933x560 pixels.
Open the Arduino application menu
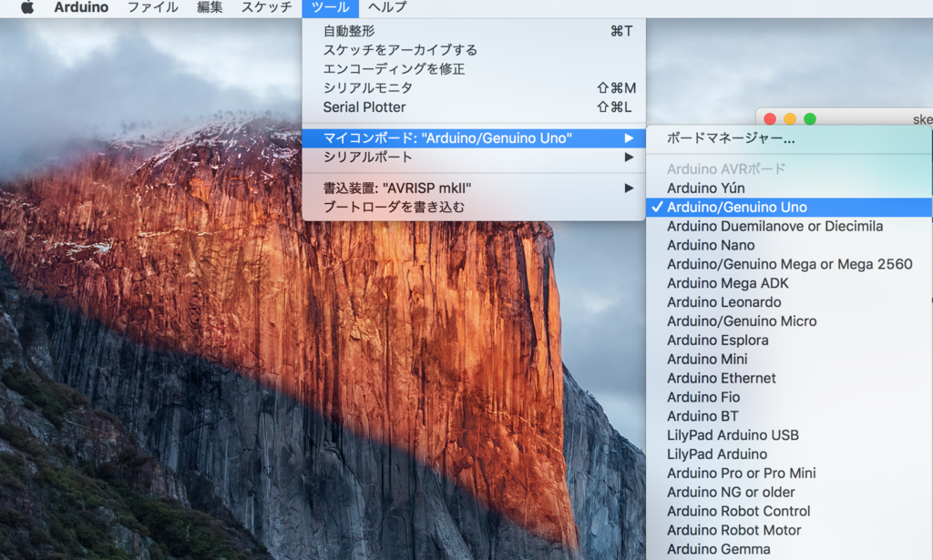click(x=81, y=7)
